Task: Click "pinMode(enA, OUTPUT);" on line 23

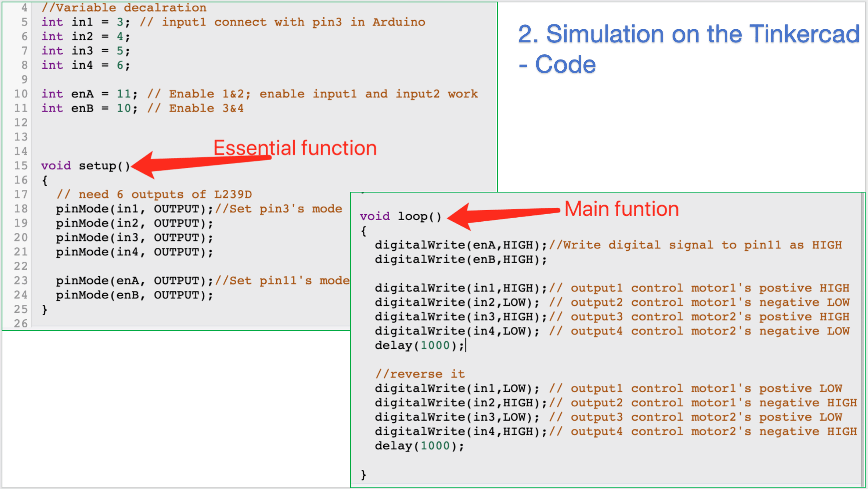Action: (x=135, y=281)
